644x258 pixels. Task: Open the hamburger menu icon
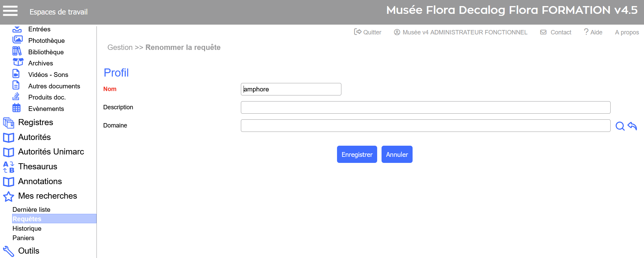tap(10, 11)
